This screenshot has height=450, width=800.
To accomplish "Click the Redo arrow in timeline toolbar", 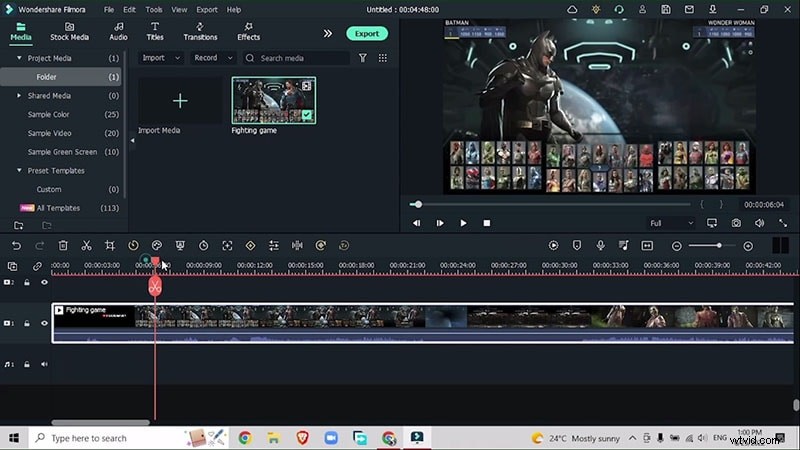I will 39,246.
